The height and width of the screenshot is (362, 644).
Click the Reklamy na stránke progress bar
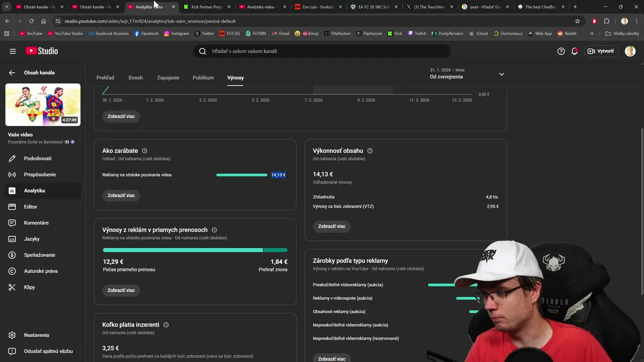click(x=242, y=175)
